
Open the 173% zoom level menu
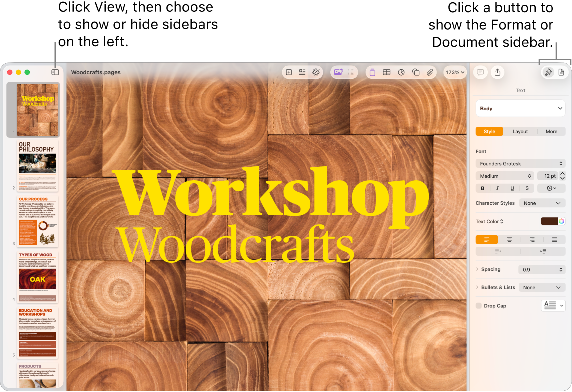(x=455, y=72)
